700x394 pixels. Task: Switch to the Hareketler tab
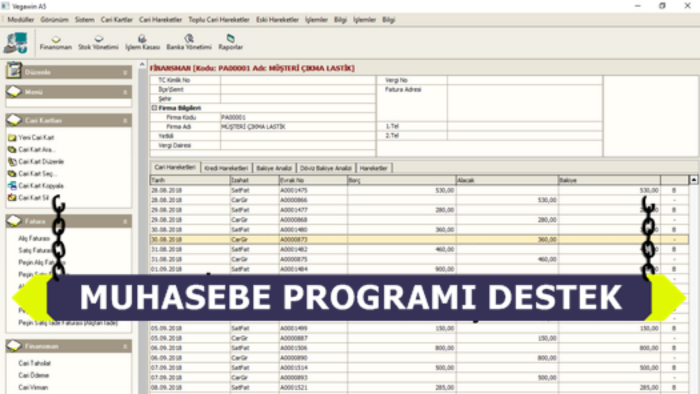click(374, 168)
